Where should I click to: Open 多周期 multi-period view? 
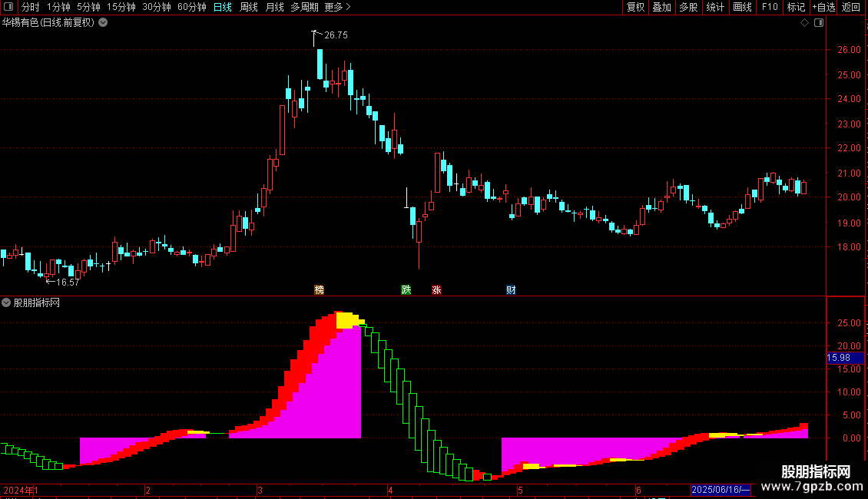pos(304,7)
